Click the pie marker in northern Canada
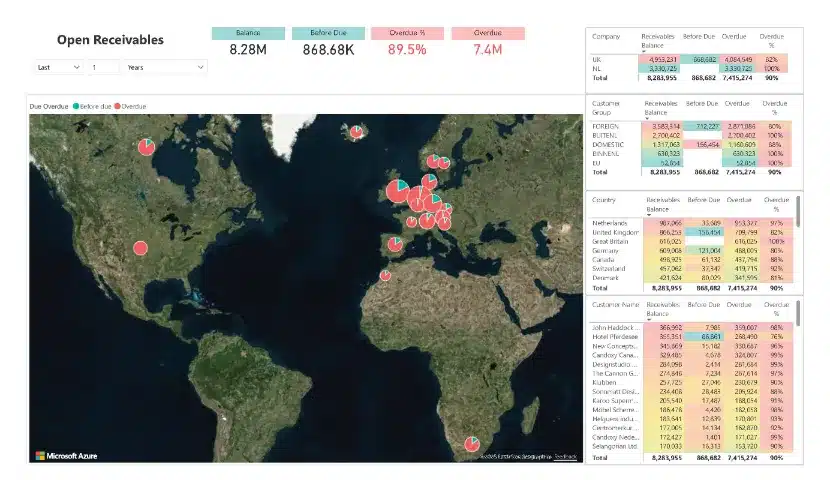 coord(145,148)
